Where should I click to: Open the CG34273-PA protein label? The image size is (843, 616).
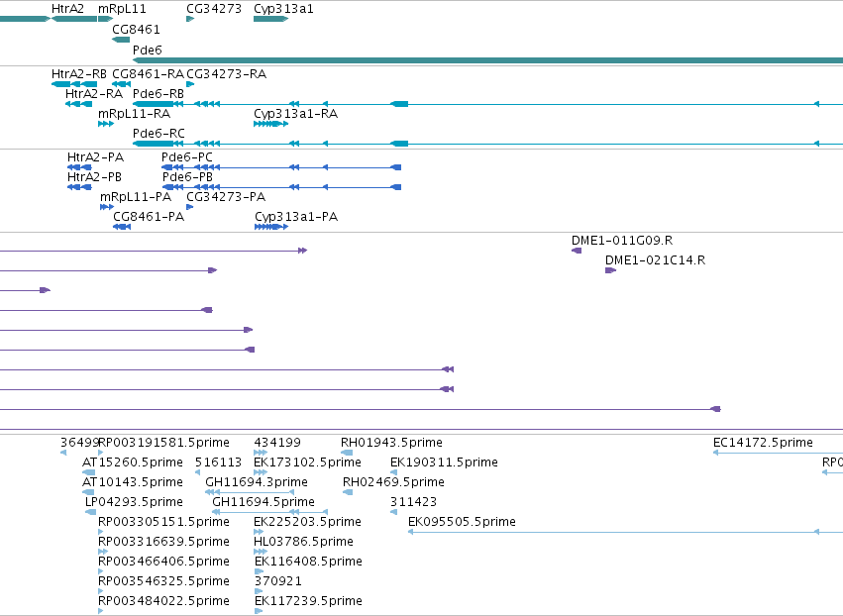[x=226, y=197]
